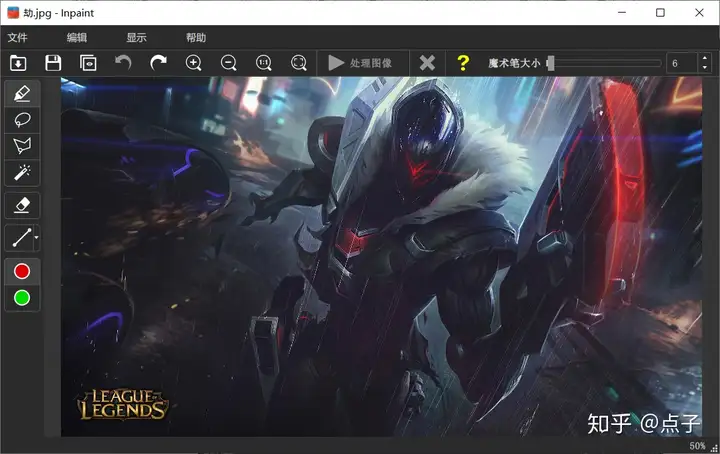Open the 编辑 menu
The width and height of the screenshot is (720, 454).
tap(77, 38)
